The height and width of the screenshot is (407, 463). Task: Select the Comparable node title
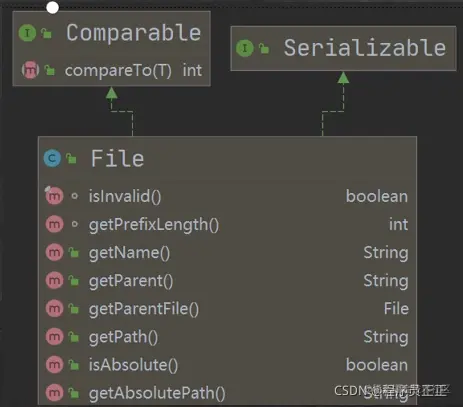pyautogui.click(x=133, y=33)
